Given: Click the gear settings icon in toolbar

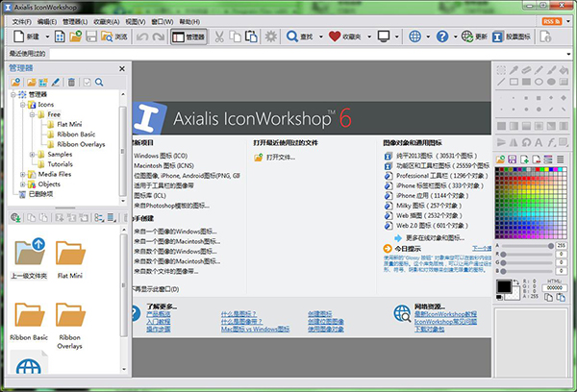Looking at the screenshot, I should (x=271, y=37).
